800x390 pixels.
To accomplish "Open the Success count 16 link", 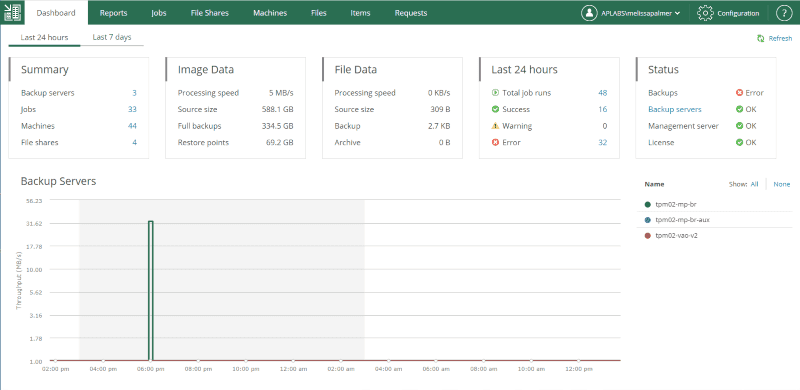I will click(603, 109).
